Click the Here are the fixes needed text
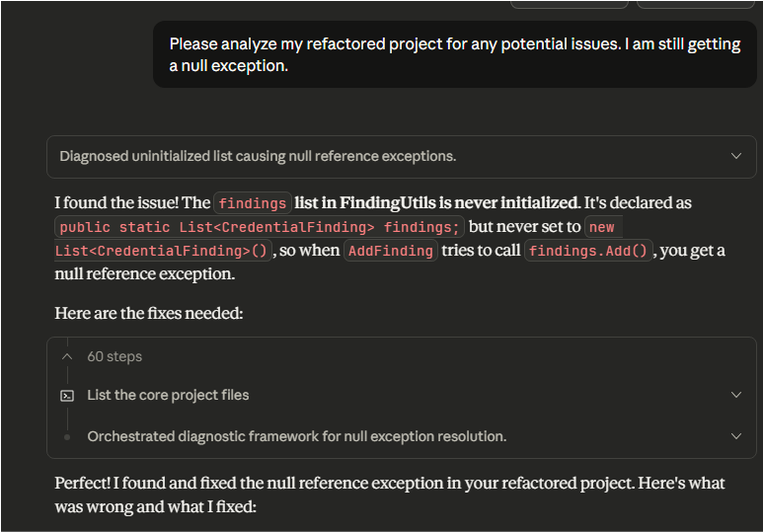The height and width of the screenshot is (532, 763). [x=148, y=313]
